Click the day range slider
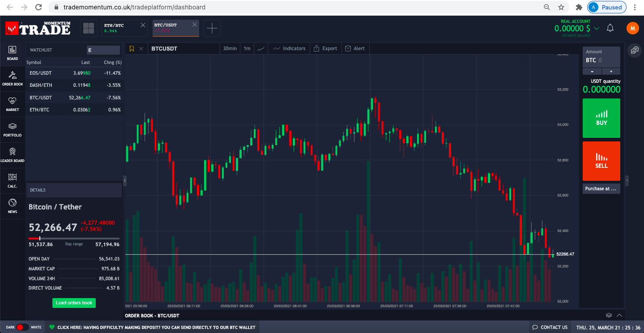 74,239
